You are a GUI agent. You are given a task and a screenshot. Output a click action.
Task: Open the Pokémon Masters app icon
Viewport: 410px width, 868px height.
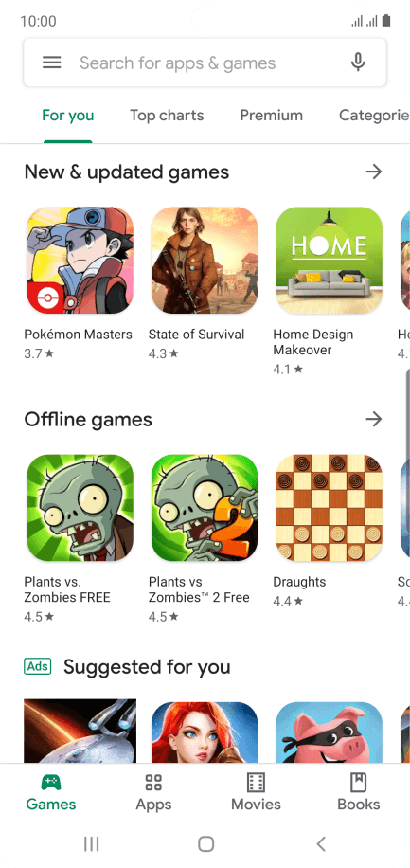[80, 261]
